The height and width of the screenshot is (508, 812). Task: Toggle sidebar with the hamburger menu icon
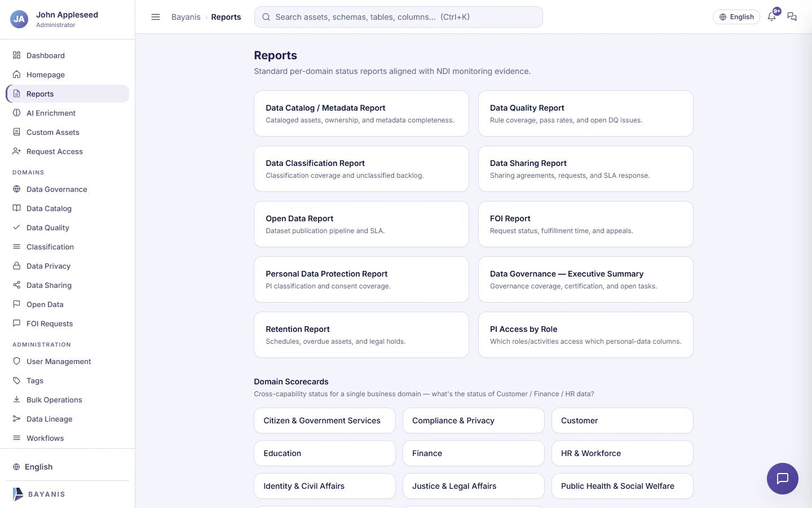pyautogui.click(x=156, y=17)
